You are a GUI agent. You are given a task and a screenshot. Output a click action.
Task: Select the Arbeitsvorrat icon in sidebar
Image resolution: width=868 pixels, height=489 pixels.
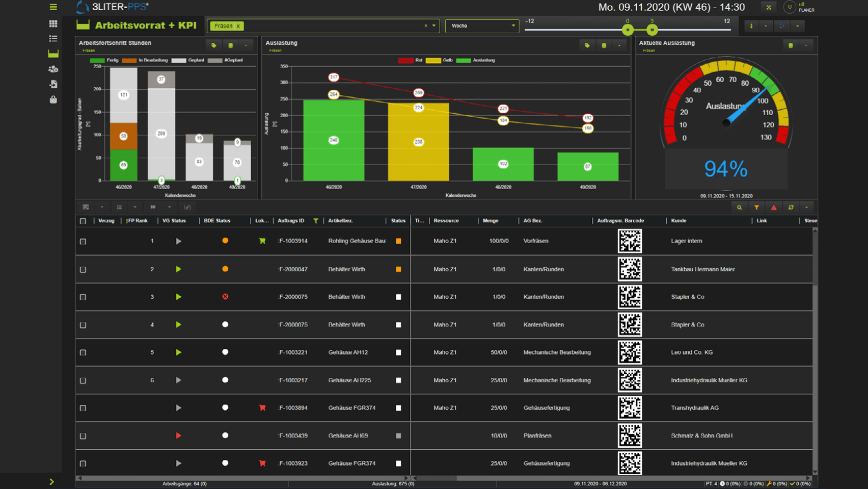(53, 54)
